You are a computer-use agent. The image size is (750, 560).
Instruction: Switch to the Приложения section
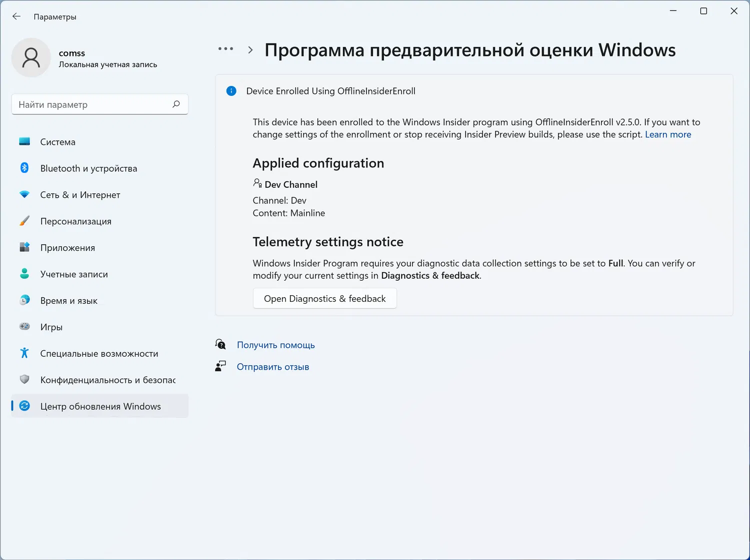click(x=100, y=248)
